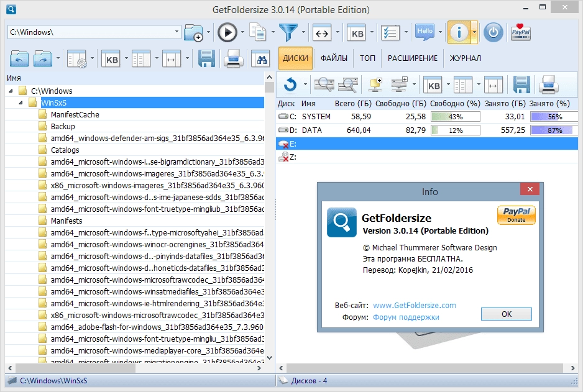Print the disk list with the printer icon
The height and width of the screenshot is (392, 583).
click(549, 84)
